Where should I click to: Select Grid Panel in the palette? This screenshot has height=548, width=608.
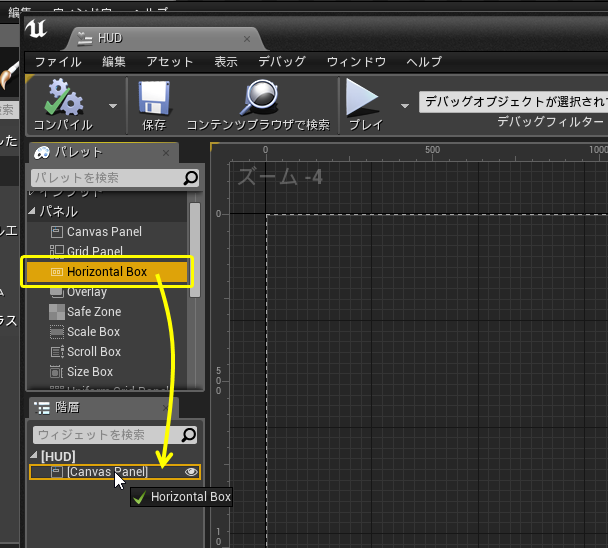(95, 251)
